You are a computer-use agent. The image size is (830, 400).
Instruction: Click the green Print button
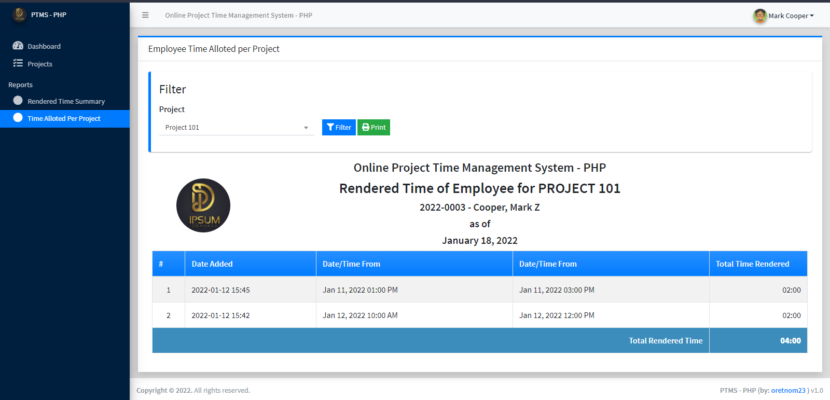coord(374,128)
